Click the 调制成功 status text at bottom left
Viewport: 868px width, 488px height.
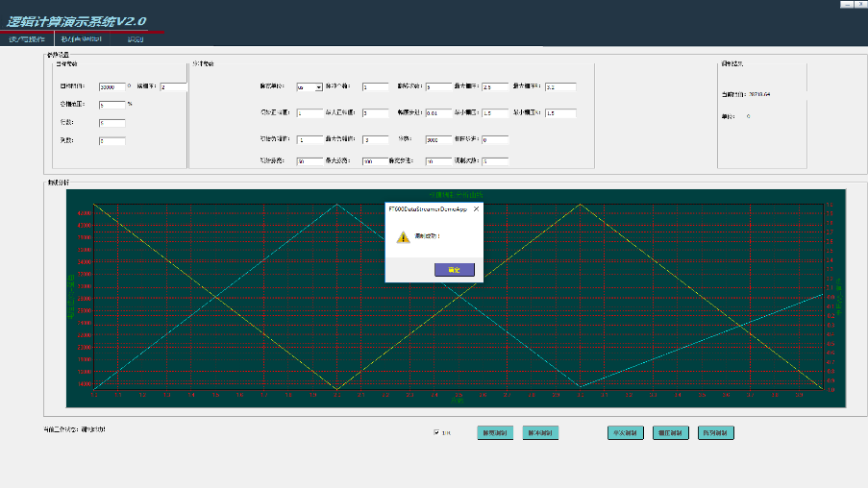93,429
